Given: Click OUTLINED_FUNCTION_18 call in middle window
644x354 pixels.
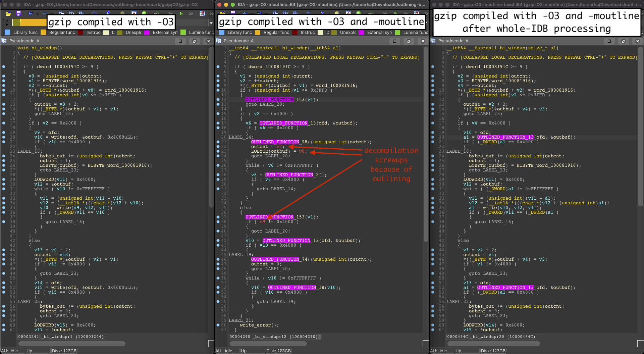Looking at the screenshot, I should click(x=296, y=288).
